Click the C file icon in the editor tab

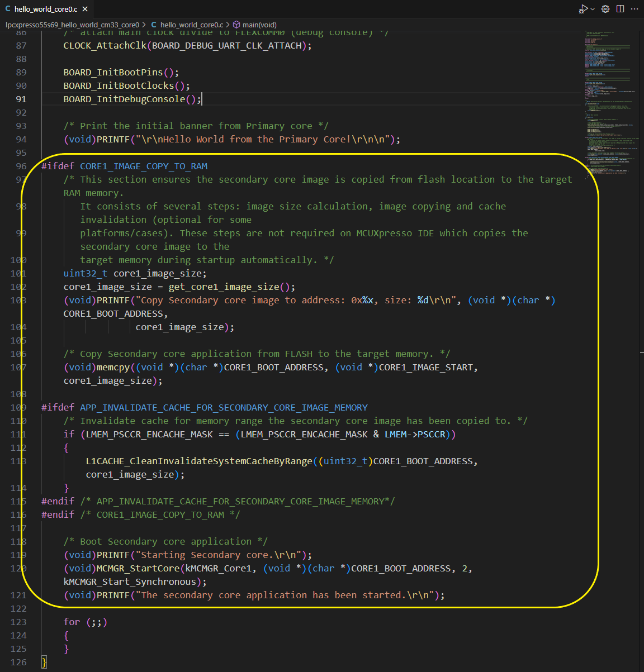tap(8, 9)
